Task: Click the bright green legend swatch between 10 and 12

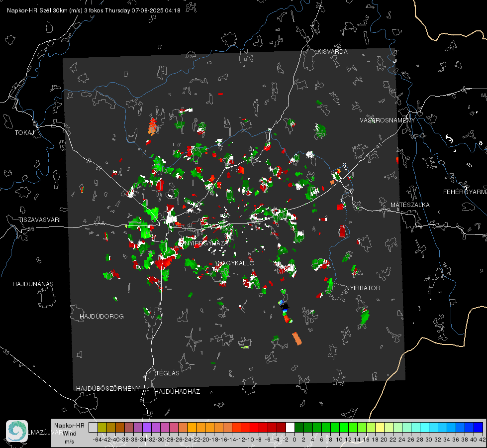Action: coord(344,428)
